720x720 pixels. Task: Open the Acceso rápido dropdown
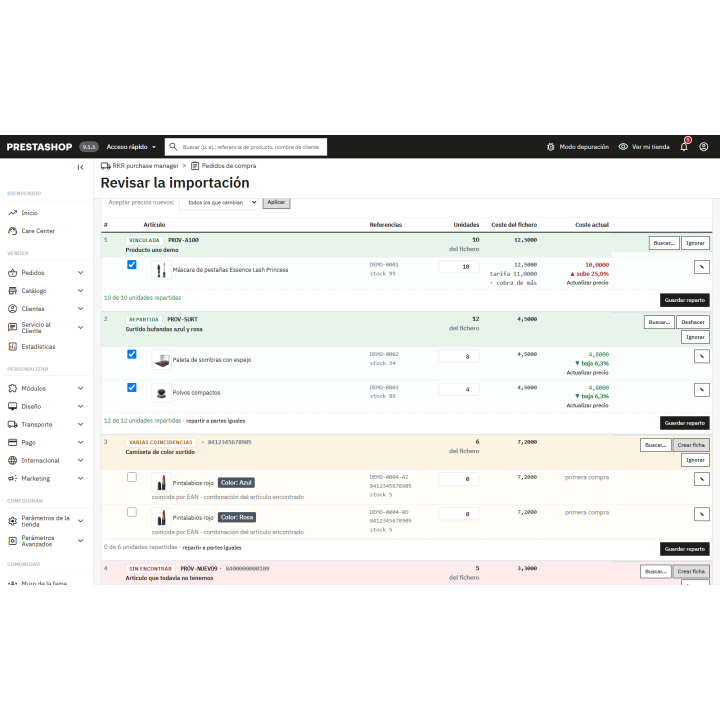[x=131, y=147]
